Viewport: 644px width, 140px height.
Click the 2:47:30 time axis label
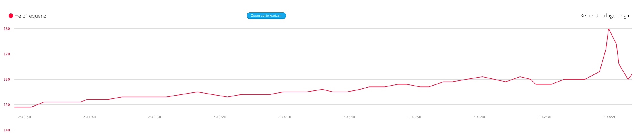[545, 117]
